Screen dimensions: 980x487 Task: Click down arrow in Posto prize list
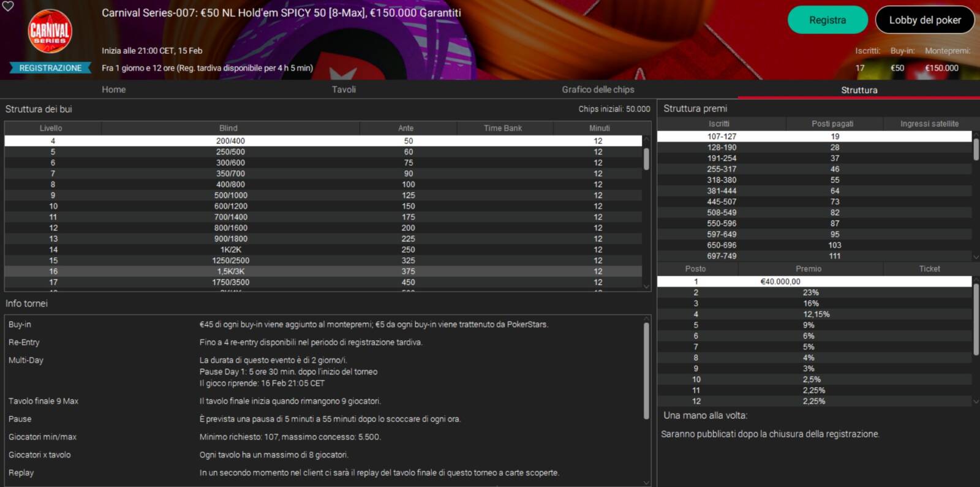976,402
